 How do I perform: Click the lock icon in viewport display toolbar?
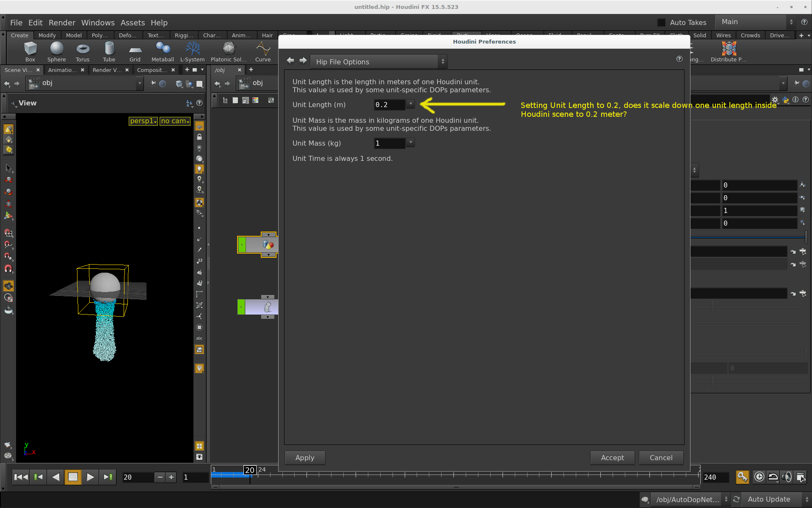(x=199, y=137)
